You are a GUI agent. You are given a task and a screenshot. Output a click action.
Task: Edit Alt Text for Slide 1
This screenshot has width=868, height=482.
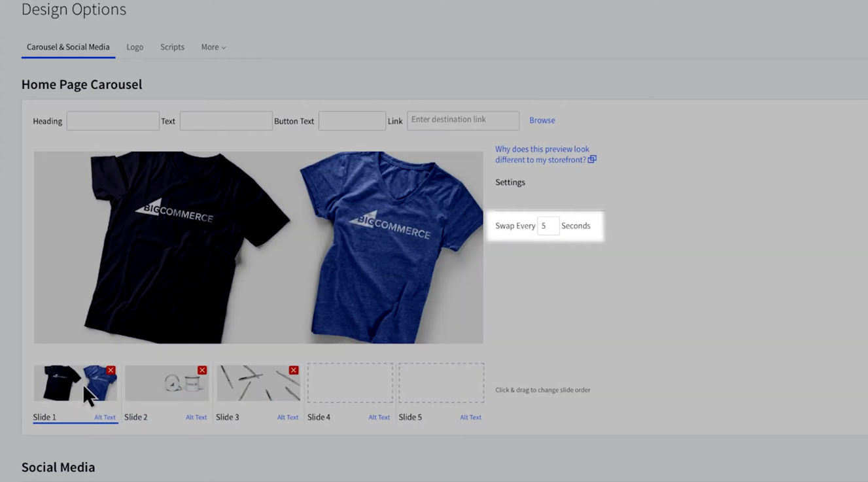tap(105, 417)
